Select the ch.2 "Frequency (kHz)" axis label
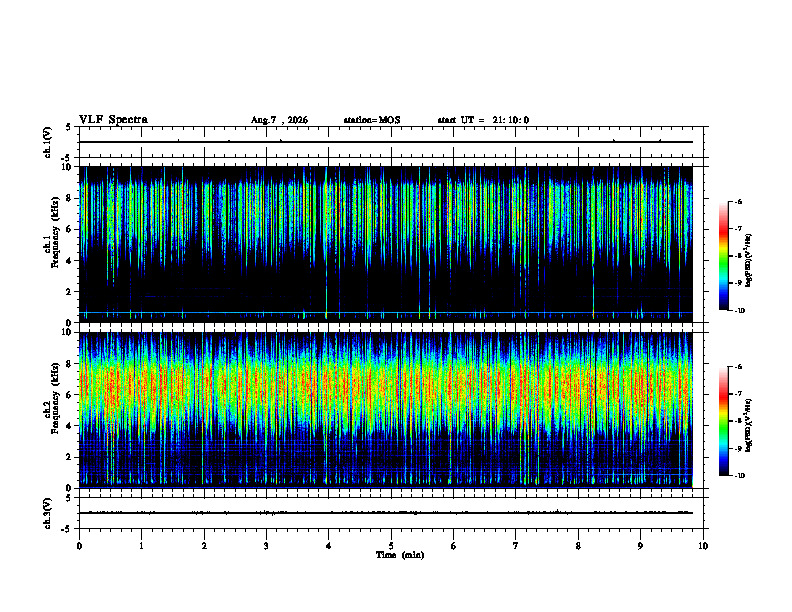This screenshot has height=612, width=792. 55,398
